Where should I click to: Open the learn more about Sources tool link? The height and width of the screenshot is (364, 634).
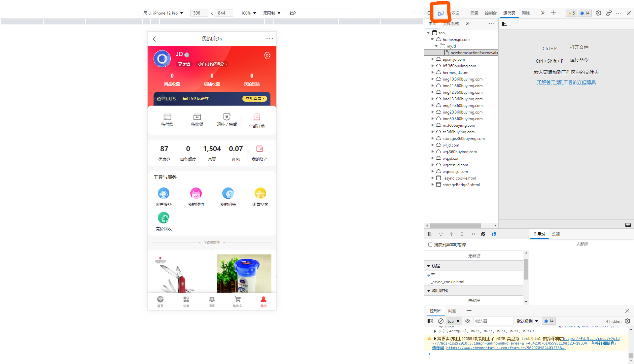click(x=566, y=82)
